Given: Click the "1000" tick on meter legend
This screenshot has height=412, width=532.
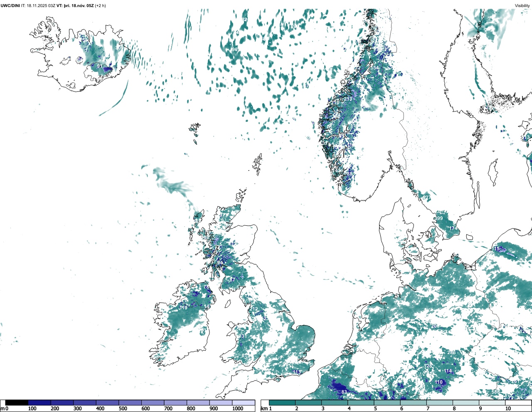Looking at the screenshot, I should [238, 409].
